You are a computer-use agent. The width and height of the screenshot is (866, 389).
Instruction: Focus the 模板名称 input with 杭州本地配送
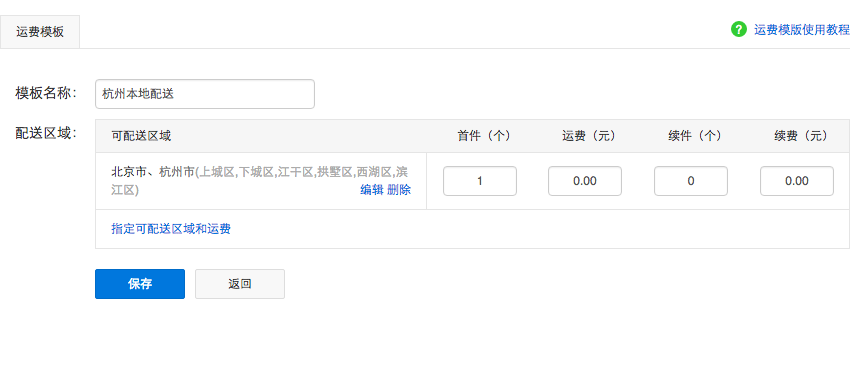pos(205,94)
